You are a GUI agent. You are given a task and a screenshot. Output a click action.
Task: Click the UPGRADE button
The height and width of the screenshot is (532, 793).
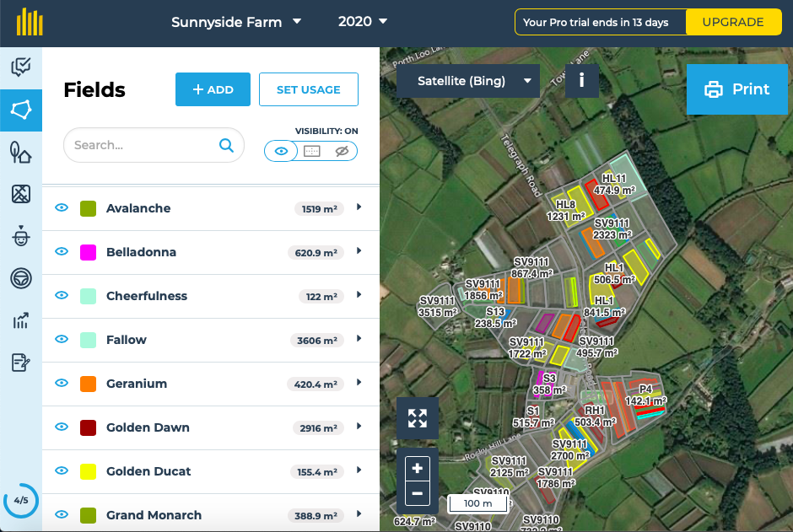733,22
